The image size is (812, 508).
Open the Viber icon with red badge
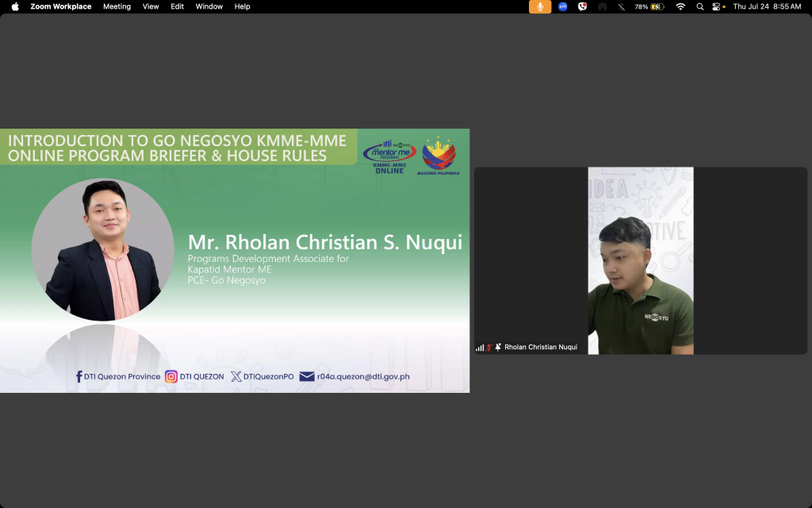pyautogui.click(x=583, y=6)
